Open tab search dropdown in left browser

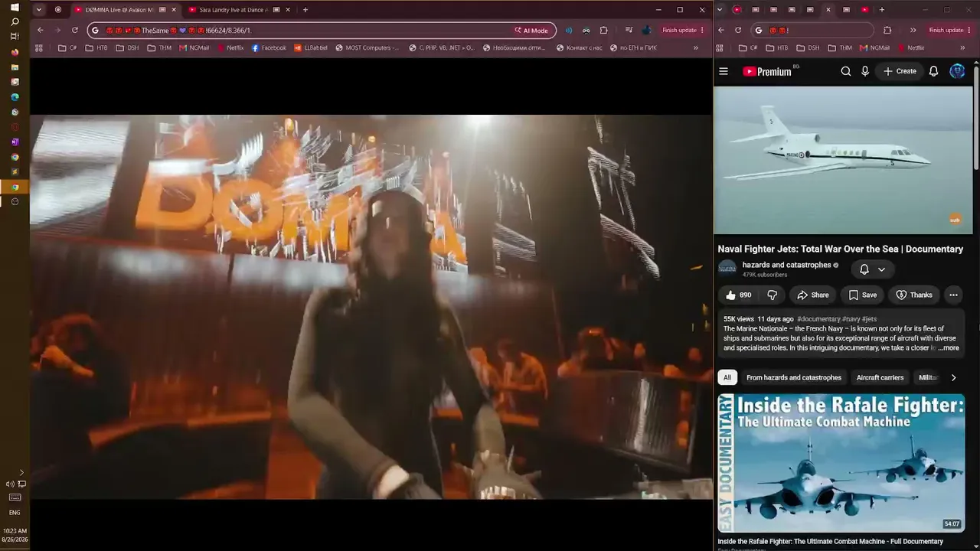(x=38, y=10)
